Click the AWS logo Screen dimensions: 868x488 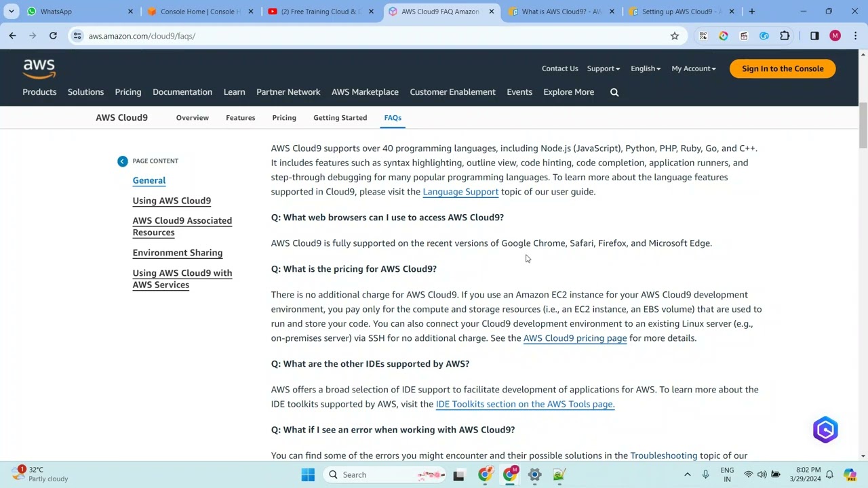[39, 68]
